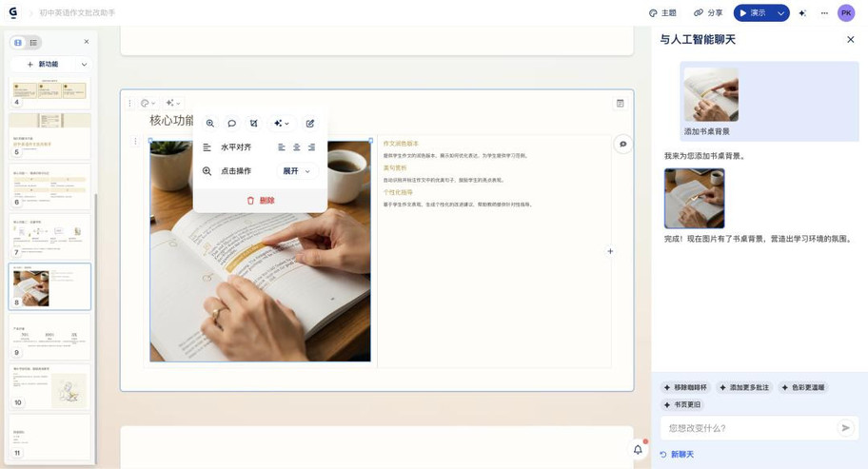Image resolution: width=868 pixels, height=469 pixels.
Task: Switch sidebar to filmstrip thumbnail view
Action: click(x=18, y=43)
